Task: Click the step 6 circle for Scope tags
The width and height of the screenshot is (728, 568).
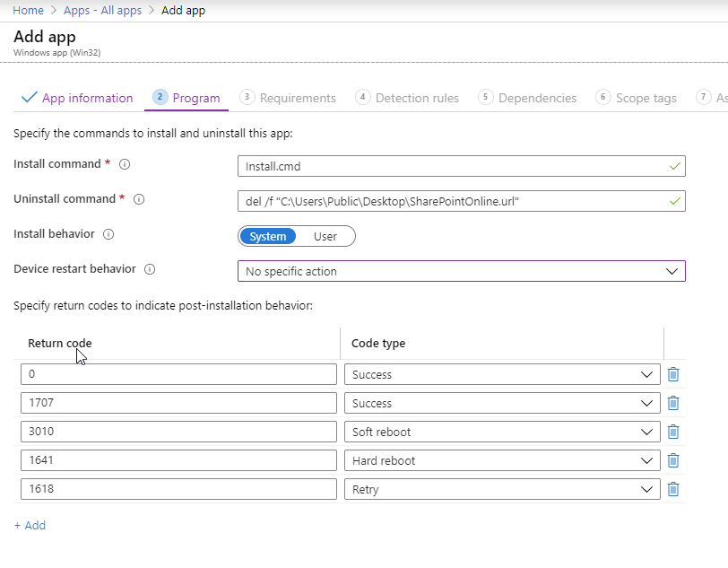Action: tap(603, 97)
